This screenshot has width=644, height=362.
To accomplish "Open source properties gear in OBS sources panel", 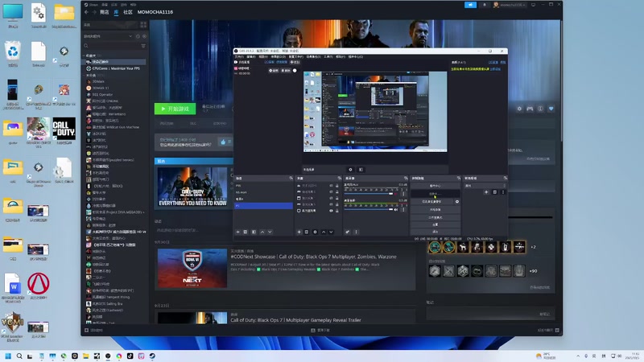I will click(x=315, y=232).
